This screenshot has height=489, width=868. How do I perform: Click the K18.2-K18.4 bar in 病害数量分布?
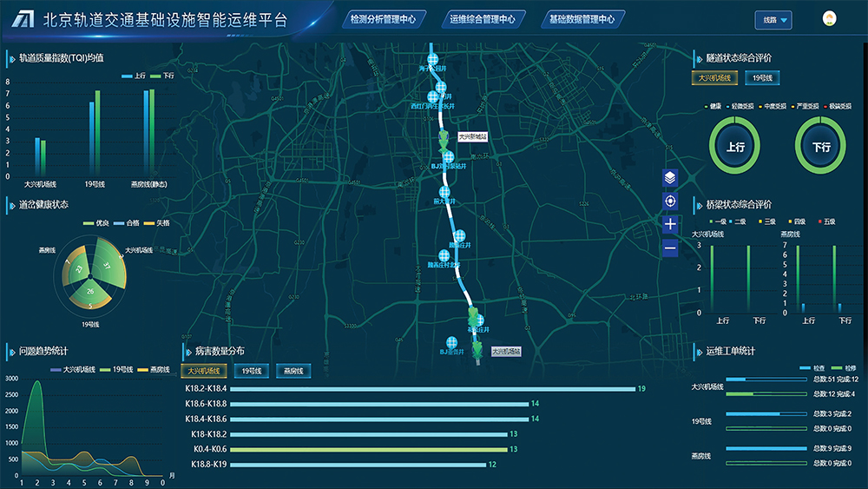(432, 388)
